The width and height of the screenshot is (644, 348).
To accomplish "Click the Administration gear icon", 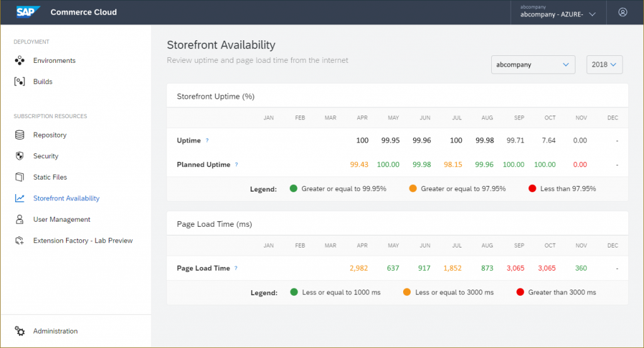I will [19, 331].
